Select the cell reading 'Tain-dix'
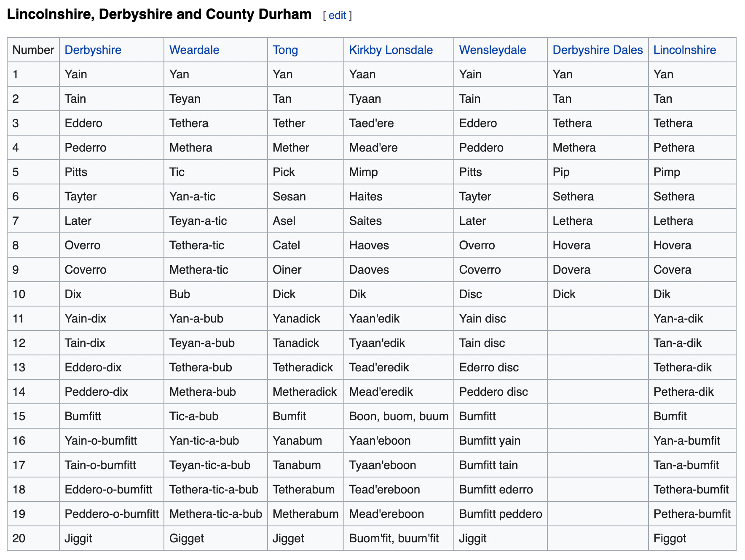745x560 pixels. pyautogui.click(x=112, y=343)
